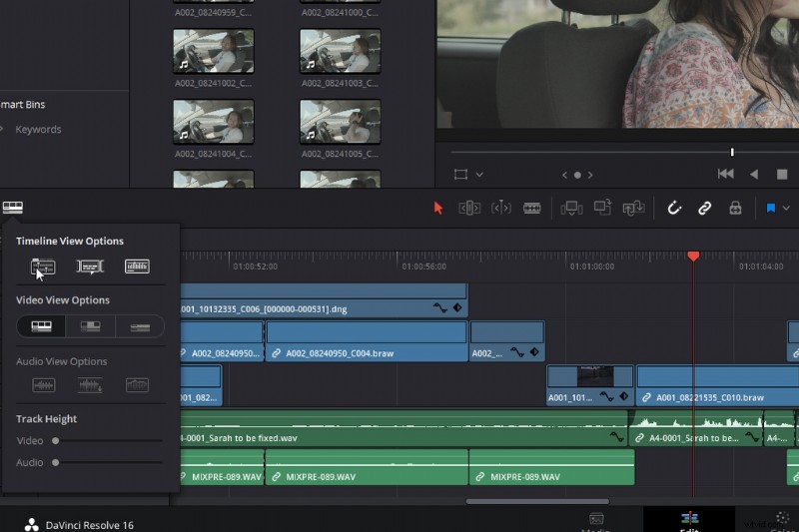Click the viewer jog scrubber handle

tap(732, 153)
